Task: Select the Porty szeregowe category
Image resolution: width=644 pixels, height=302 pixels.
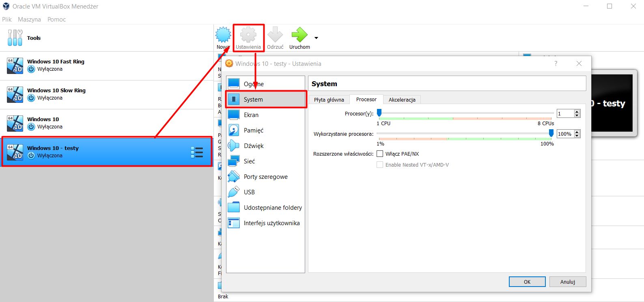Action: coord(265,176)
